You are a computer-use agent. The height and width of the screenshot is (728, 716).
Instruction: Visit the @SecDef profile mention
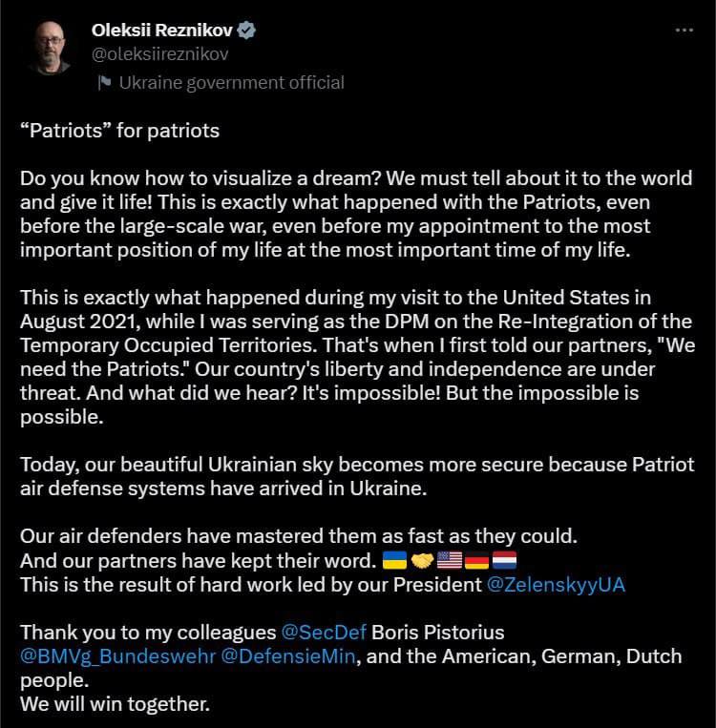[325, 633]
